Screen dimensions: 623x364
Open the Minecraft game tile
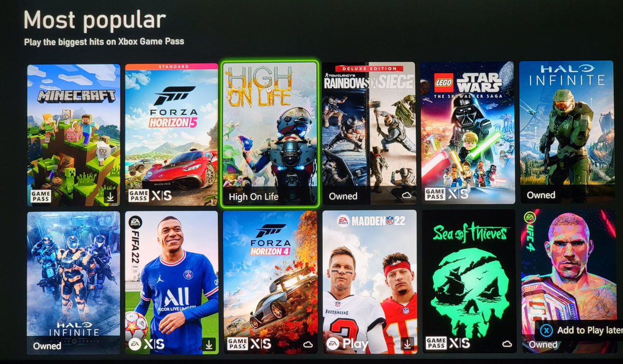click(73, 135)
